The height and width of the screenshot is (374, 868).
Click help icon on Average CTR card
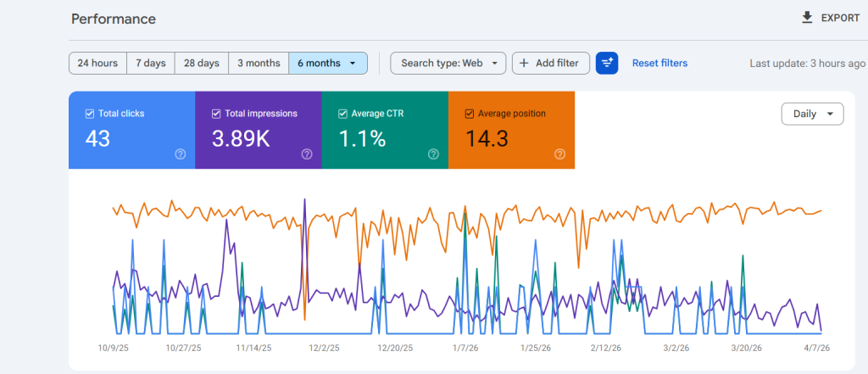433,154
